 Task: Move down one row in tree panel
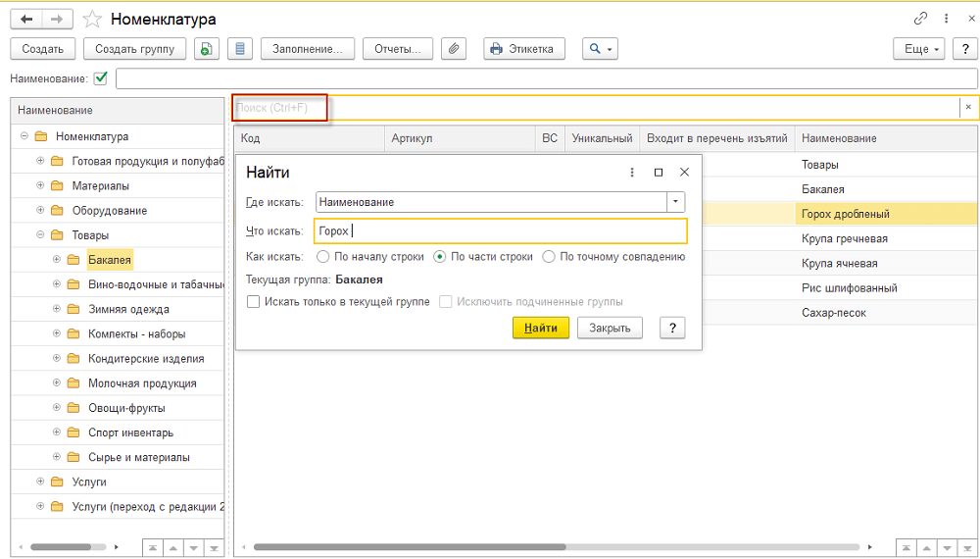point(193,548)
